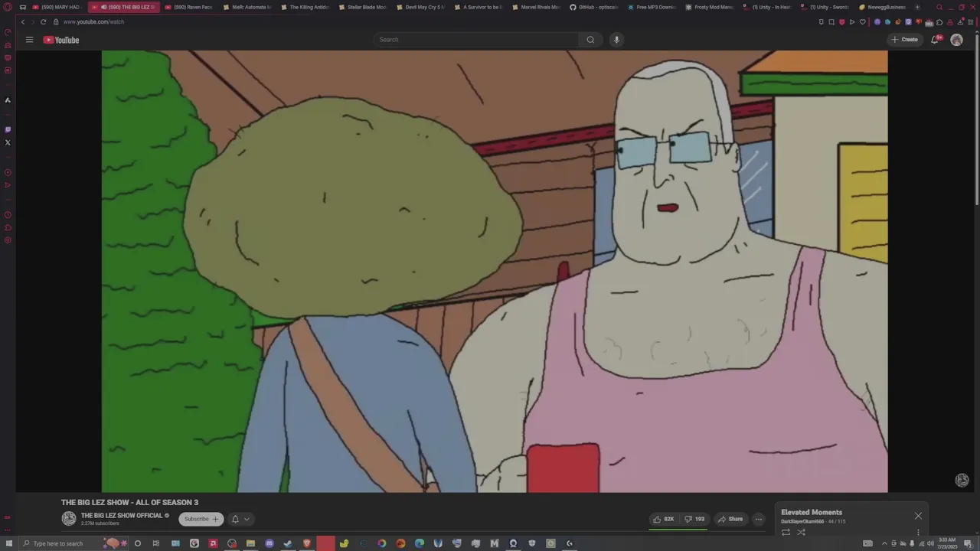The image size is (980, 551).
Task: Switch to the NieR: Automata tab
Action: [x=247, y=7]
